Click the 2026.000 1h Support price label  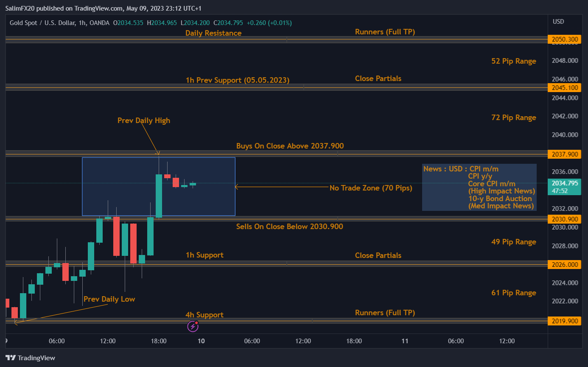point(564,264)
